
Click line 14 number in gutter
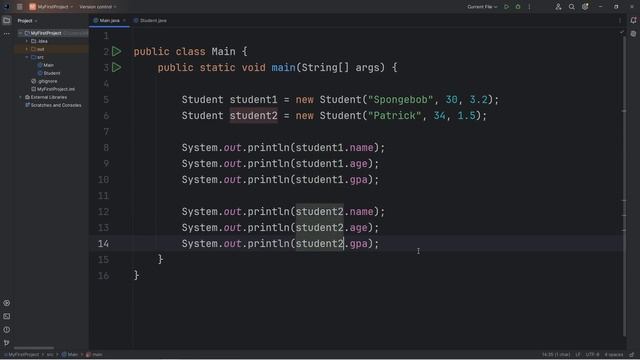[103, 244]
